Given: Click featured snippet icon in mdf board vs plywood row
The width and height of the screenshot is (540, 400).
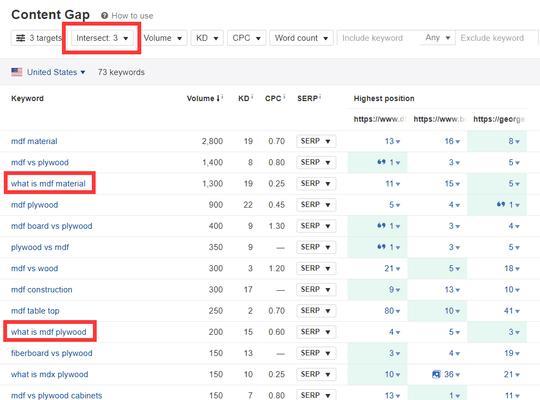Looking at the screenshot, I should click(x=381, y=226).
